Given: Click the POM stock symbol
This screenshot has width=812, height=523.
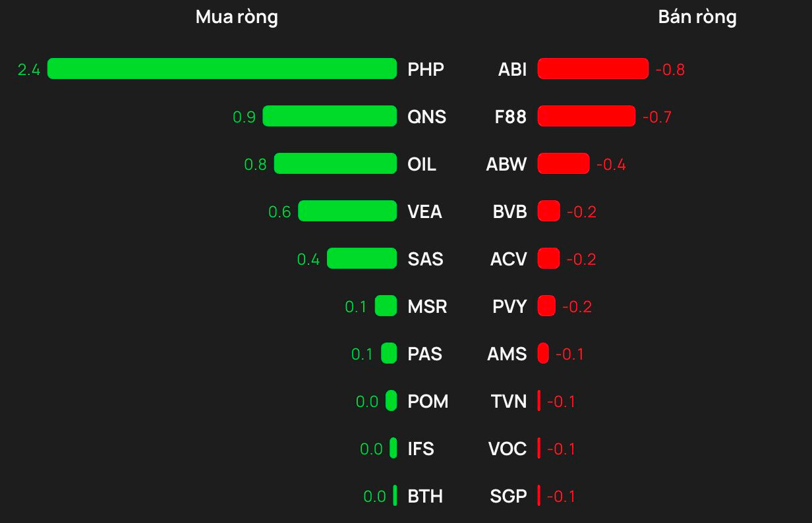Looking at the screenshot, I should (428, 401).
